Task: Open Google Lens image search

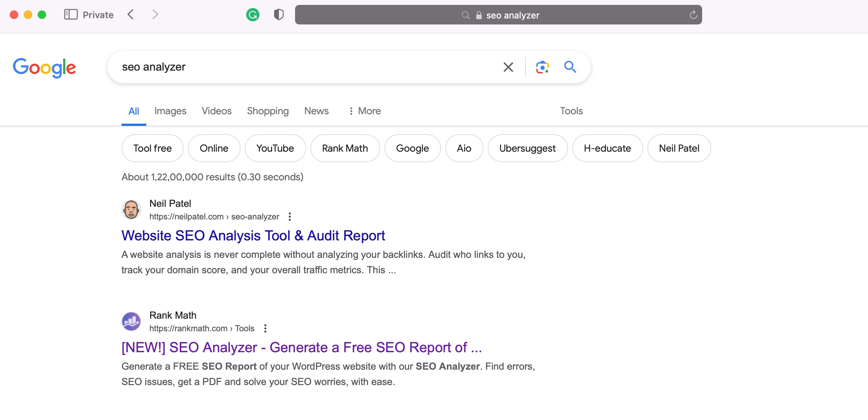Action: pos(542,67)
